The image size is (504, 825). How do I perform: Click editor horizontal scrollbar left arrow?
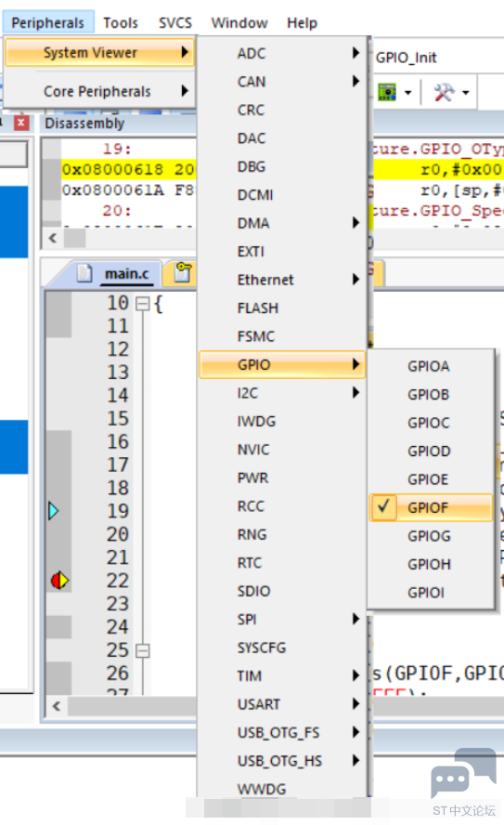[57, 706]
